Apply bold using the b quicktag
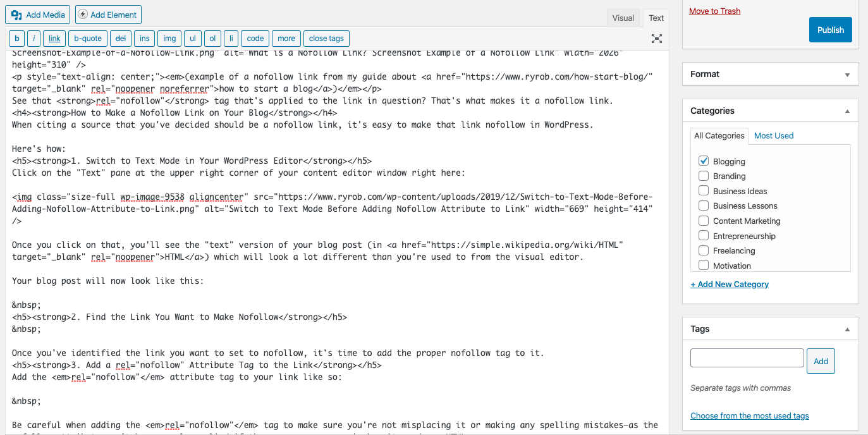 coord(16,38)
